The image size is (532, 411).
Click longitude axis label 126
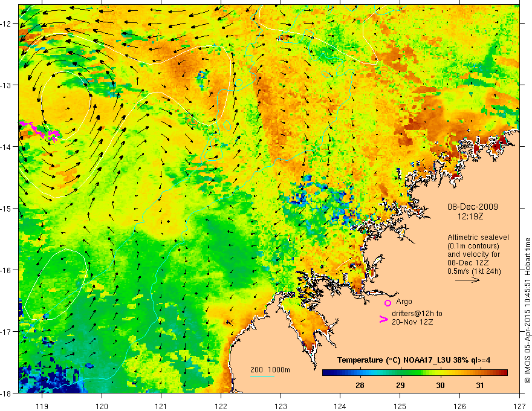pos(459,406)
